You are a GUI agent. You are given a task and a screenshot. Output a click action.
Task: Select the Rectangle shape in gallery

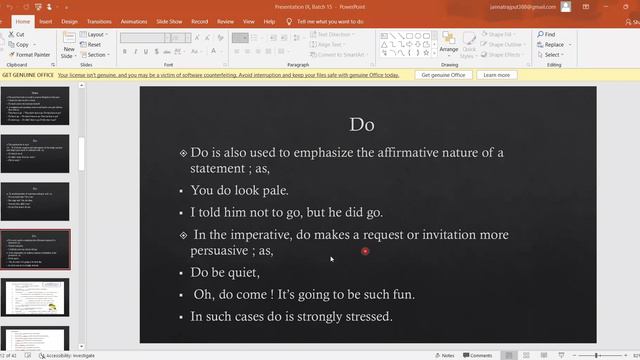409,36
